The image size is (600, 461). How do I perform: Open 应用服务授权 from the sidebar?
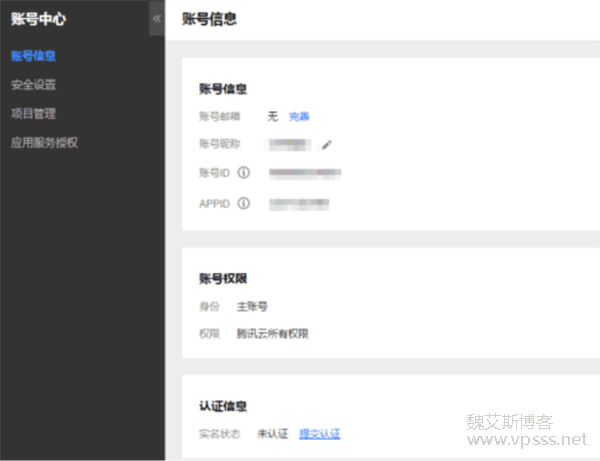click(x=44, y=143)
